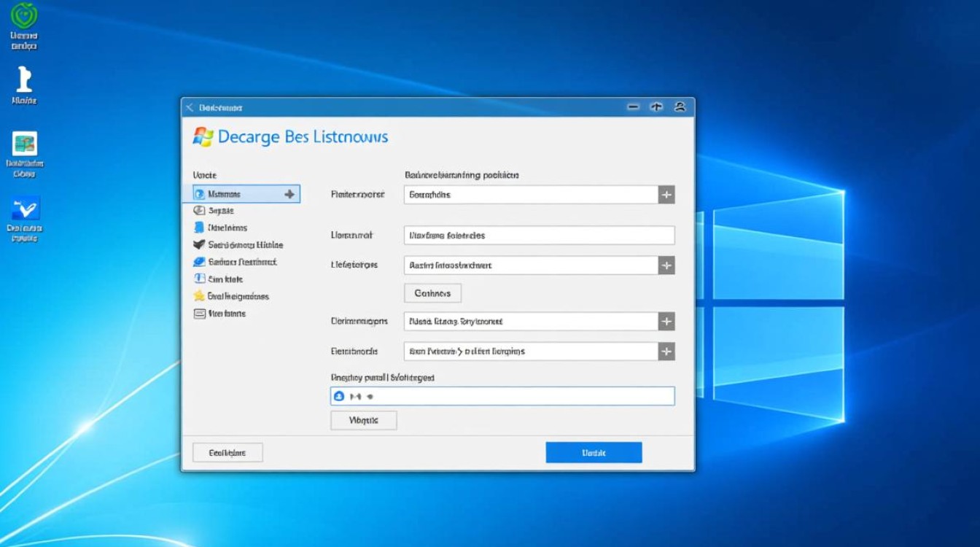Click the black checkmark icon in the sidebar
Viewport: 980px width, 547px height.
pos(198,245)
